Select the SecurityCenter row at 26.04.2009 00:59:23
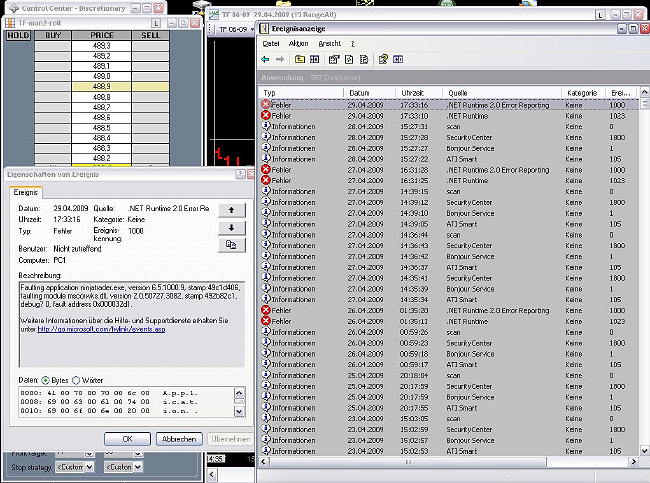 449,343
